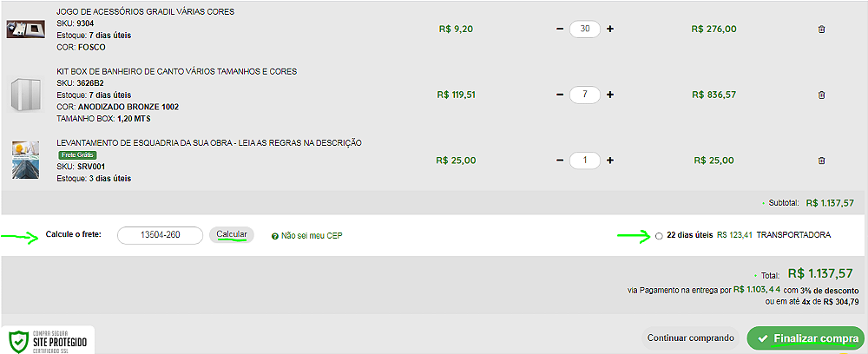Increase quantity of Jogo de Acessórios Gradil

point(610,29)
